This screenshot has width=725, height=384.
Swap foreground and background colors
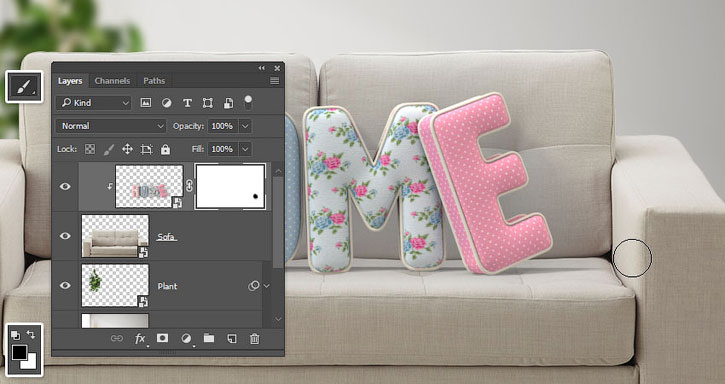click(31, 334)
